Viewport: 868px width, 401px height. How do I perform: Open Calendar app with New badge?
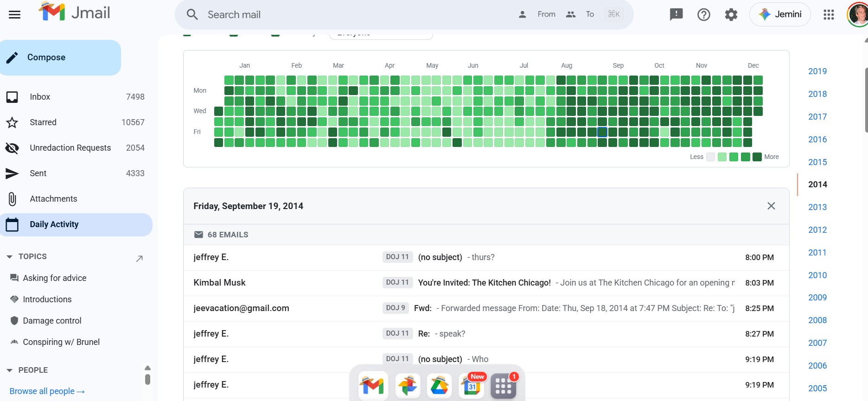pos(472,385)
